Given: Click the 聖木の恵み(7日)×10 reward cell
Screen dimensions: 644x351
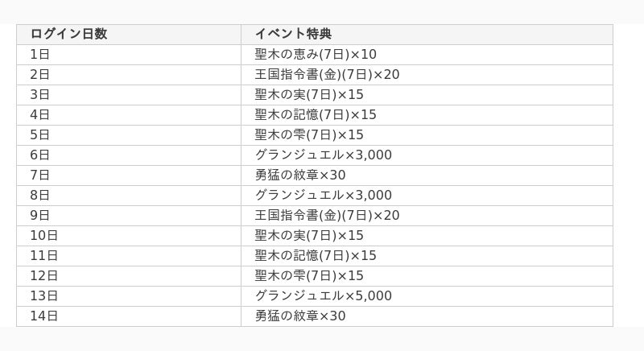Looking at the screenshot, I should point(316,55).
